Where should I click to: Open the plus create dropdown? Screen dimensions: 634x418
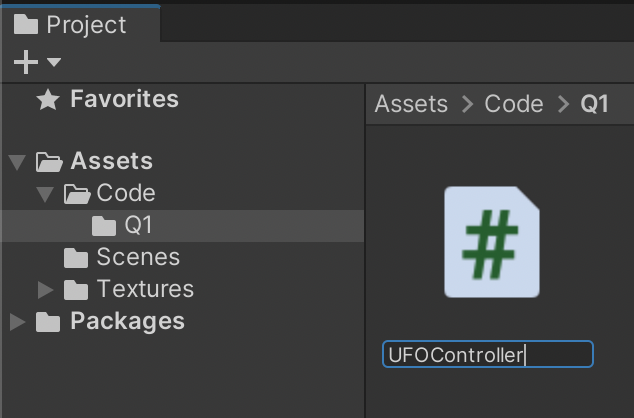click(x=37, y=63)
